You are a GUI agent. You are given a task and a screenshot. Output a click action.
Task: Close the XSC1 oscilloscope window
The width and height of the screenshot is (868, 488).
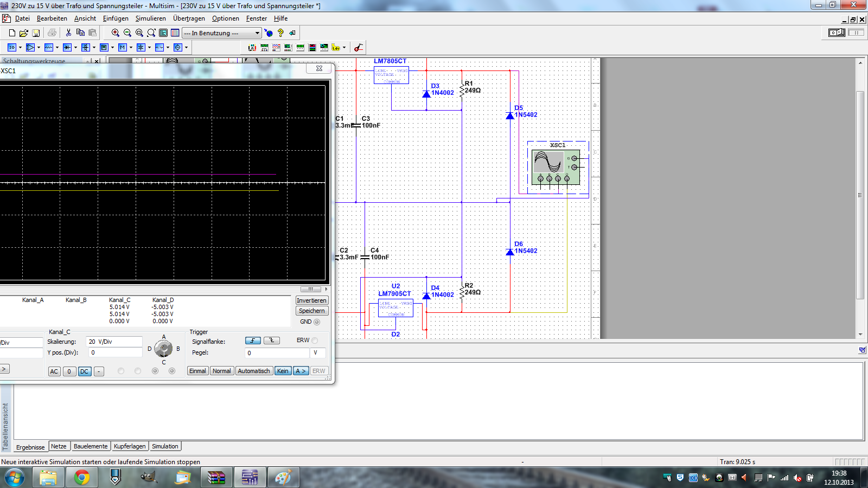[x=319, y=68]
